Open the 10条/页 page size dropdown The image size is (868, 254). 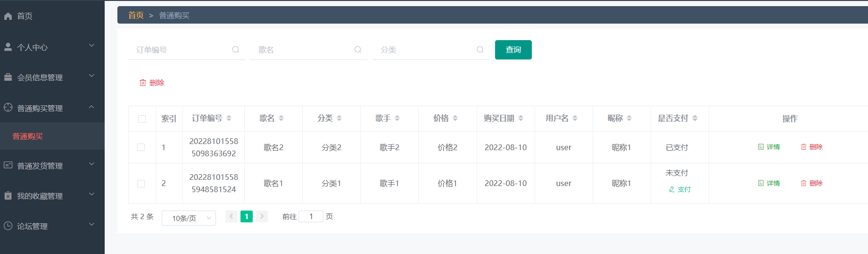[x=189, y=218]
